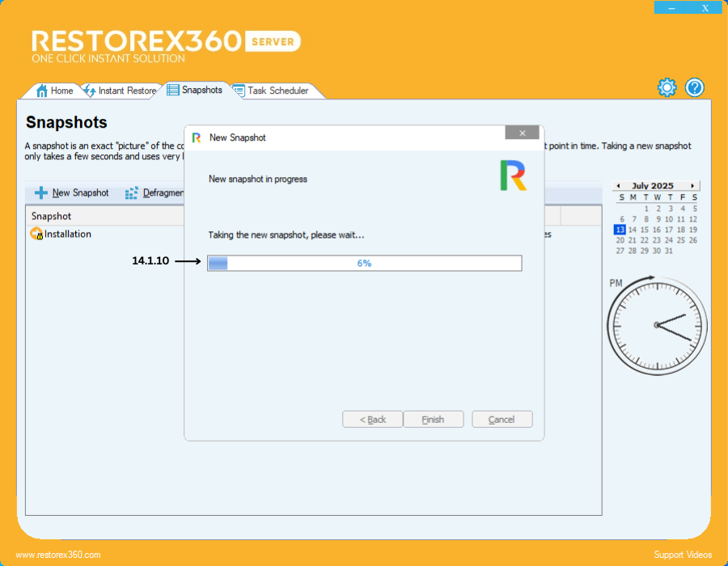Screen dimensions: 728x566
Task: Open the help question mark icon
Action: pyautogui.click(x=695, y=87)
